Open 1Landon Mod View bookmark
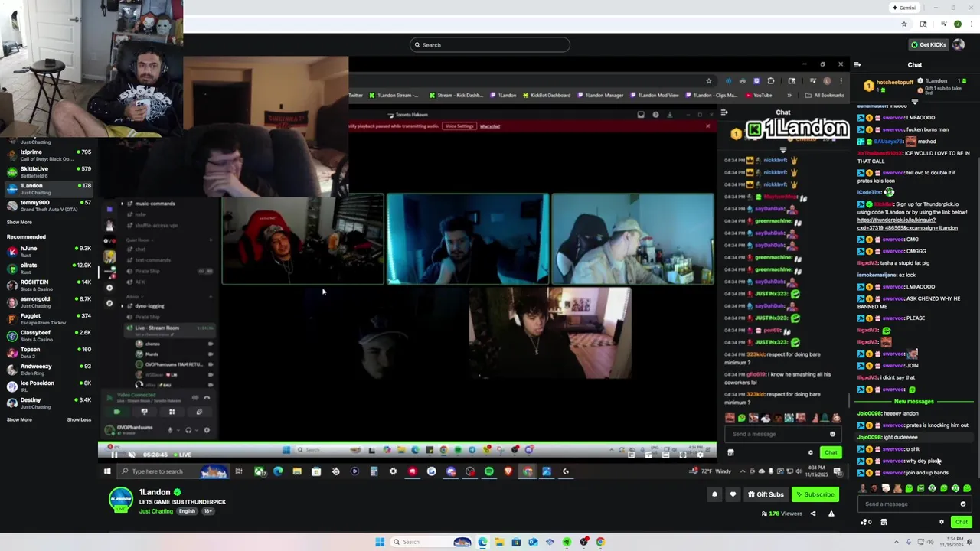Screen dimensions: 980x551 655,96
